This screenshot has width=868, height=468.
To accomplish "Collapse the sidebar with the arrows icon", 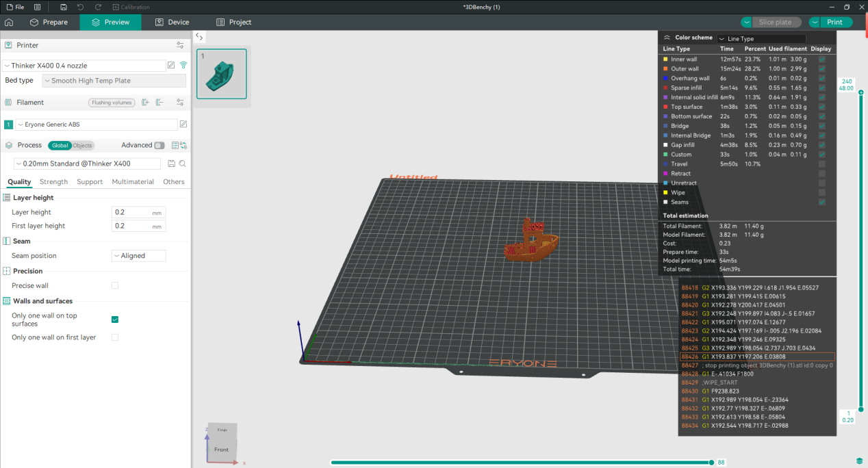I will 199,36.
